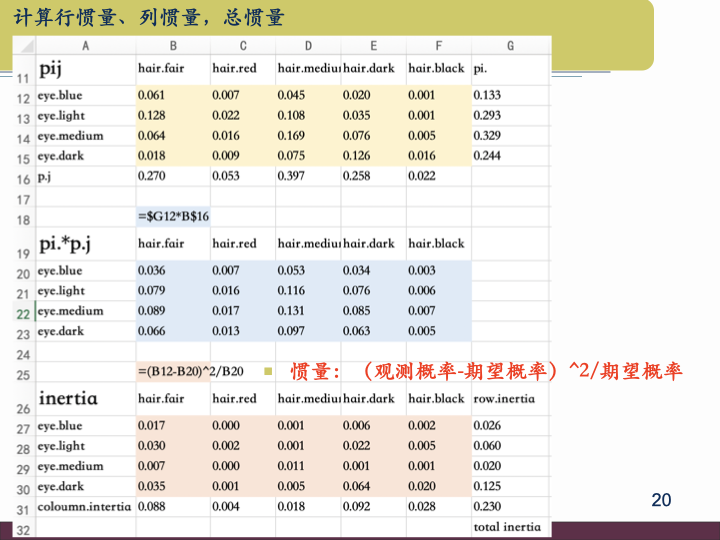Image resolution: width=720 pixels, height=540 pixels.
Task: Click the slide title '计算行惯量、列惯量，总惯量'
Action: [x=149, y=16]
